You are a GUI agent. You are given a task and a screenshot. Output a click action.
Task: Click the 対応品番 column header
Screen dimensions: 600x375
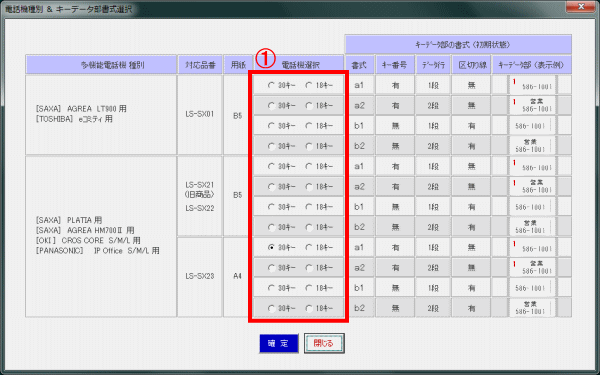pos(200,65)
